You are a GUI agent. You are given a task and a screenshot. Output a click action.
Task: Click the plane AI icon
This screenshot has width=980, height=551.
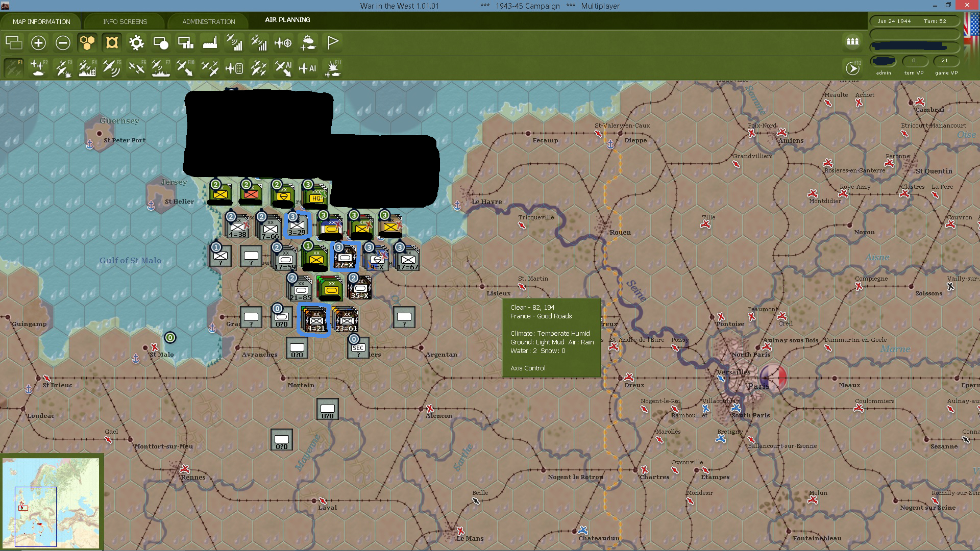308,68
